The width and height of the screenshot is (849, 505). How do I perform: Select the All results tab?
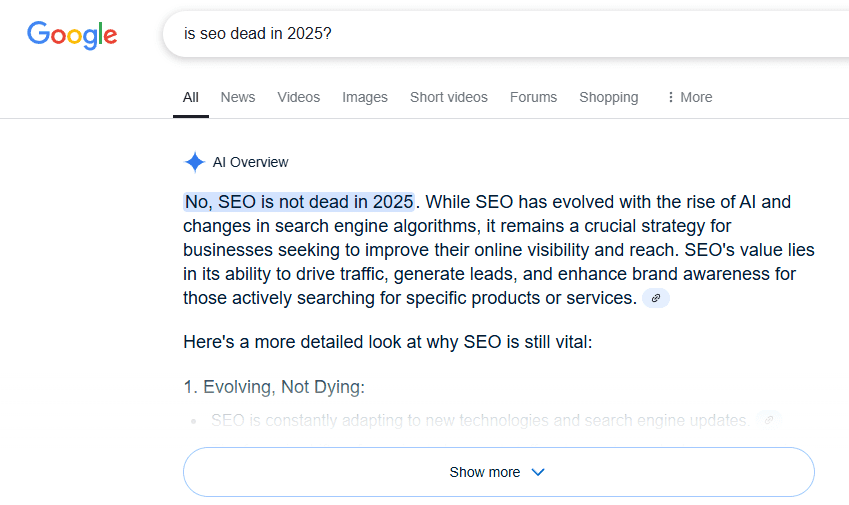(191, 97)
